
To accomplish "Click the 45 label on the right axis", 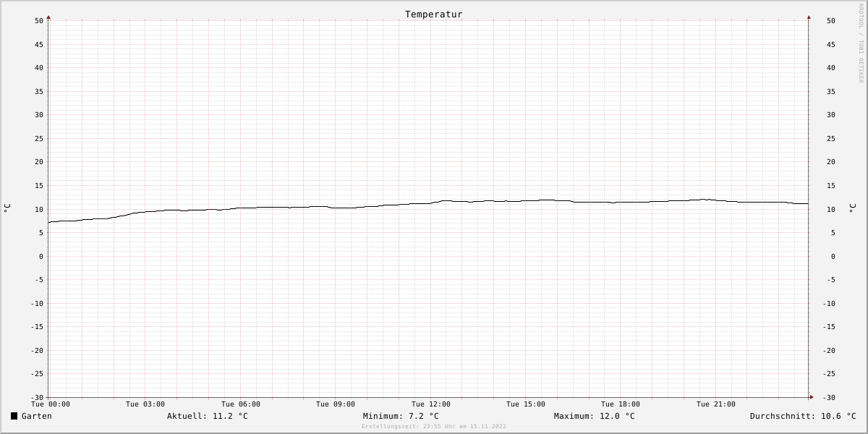I will click(x=830, y=45).
